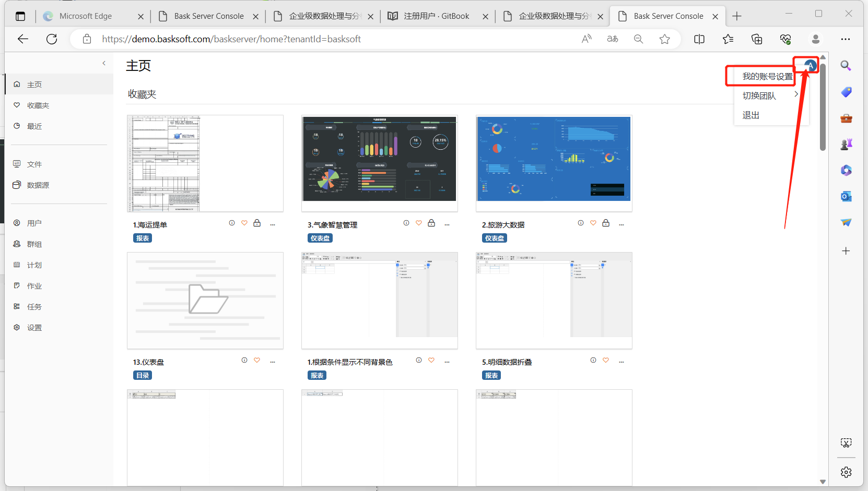
Task: Go back to the previous page
Action: pos(23,39)
